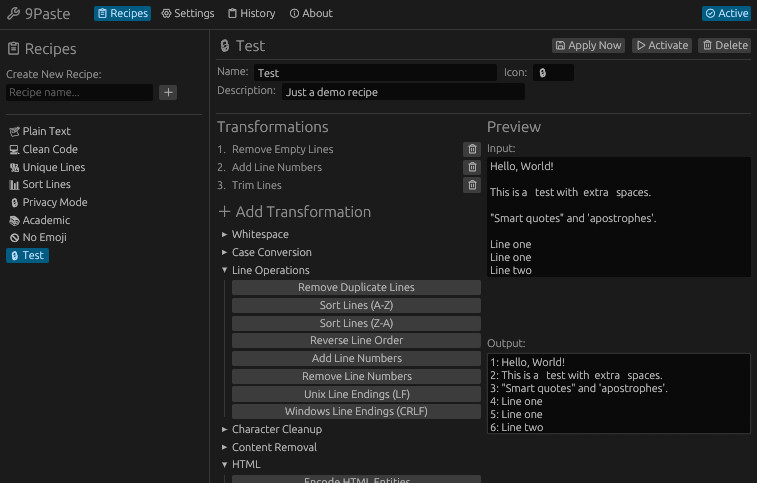Click the plus button to create recipe

[x=168, y=92]
